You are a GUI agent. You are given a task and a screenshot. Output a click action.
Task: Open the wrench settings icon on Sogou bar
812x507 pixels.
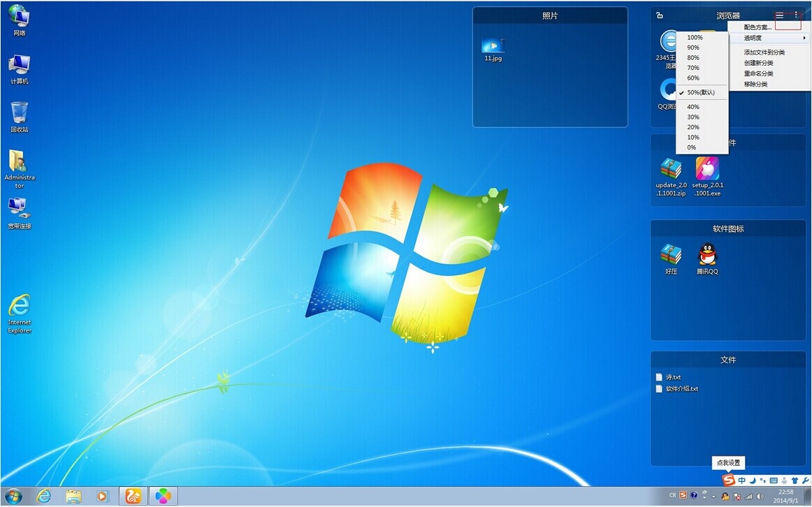click(805, 480)
